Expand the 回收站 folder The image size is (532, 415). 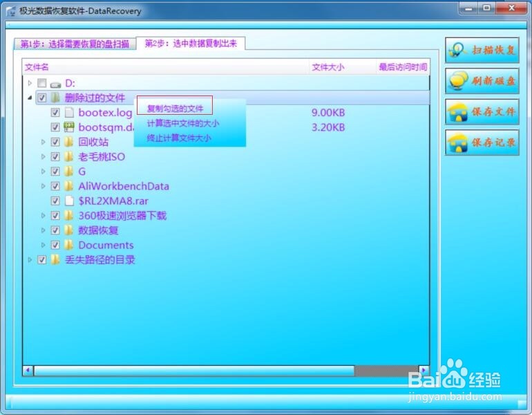[x=43, y=142]
